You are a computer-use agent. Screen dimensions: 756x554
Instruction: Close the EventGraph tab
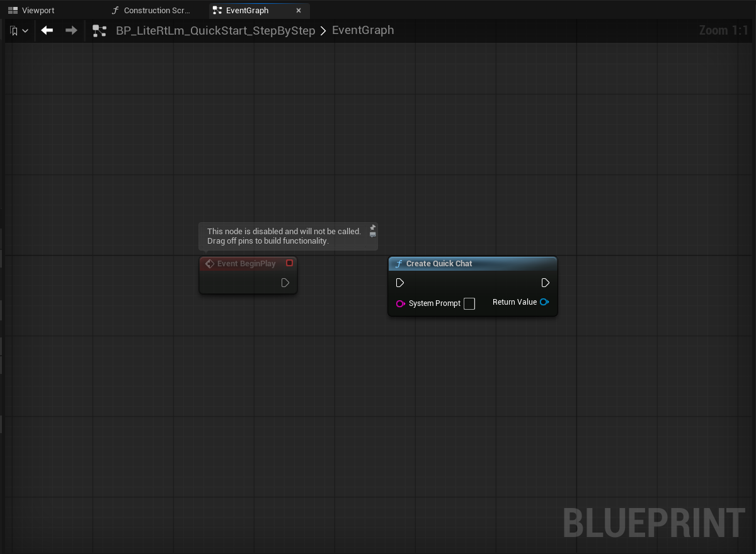click(299, 10)
